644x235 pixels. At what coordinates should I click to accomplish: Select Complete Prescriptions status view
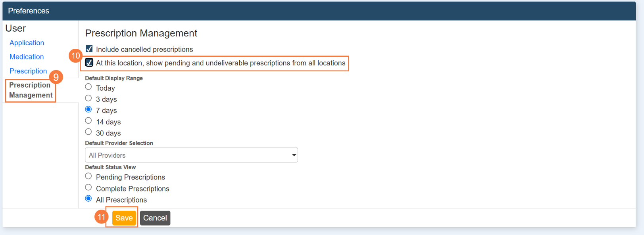[88, 187]
